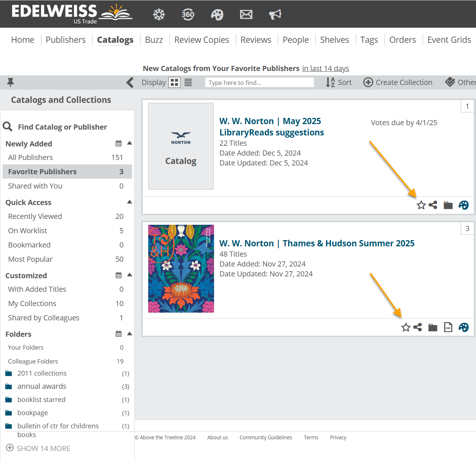Share the Thames & Hudson Summer 2025 catalog

point(417,327)
